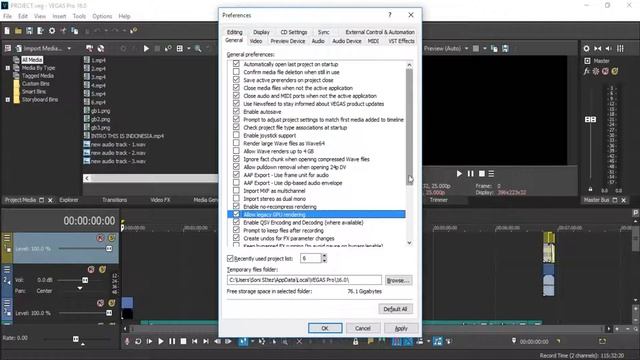
Task: Click Play button in timeline transport bar
Action: pyautogui.click(x=161, y=341)
